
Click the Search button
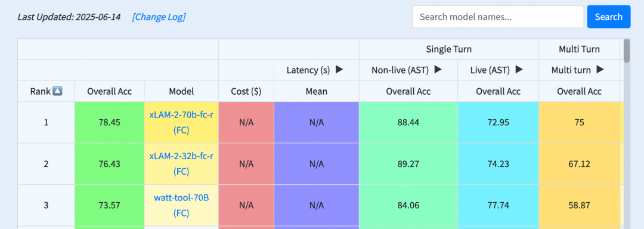(609, 17)
